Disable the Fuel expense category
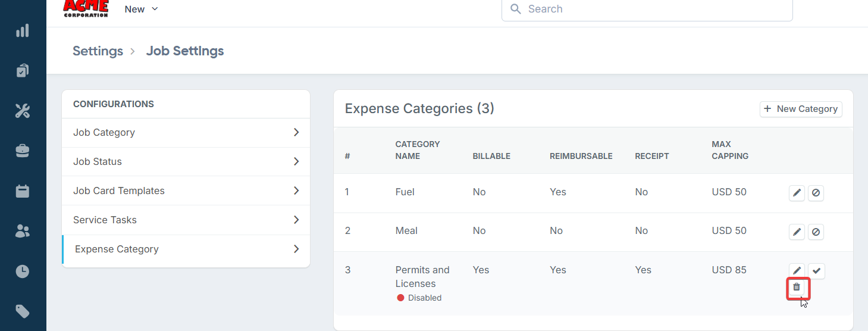Screen dimensions: 868x331 [816, 193]
